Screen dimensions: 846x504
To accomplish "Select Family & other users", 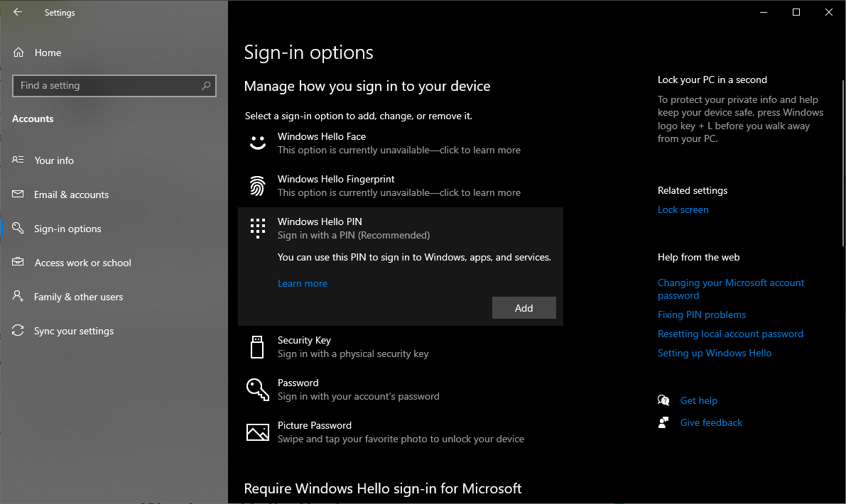I will 78,297.
